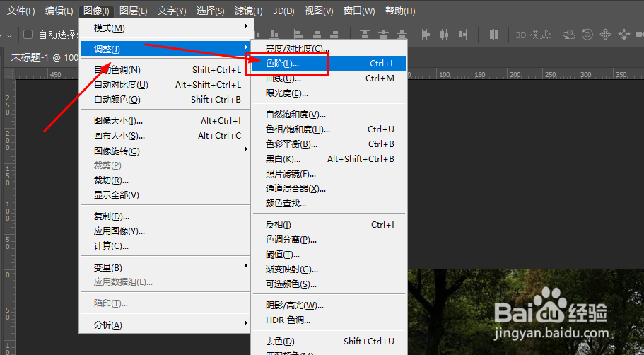The image size is (644, 355).
Task: Choose 颜色查找... menu item
Action: click(329, 204)
